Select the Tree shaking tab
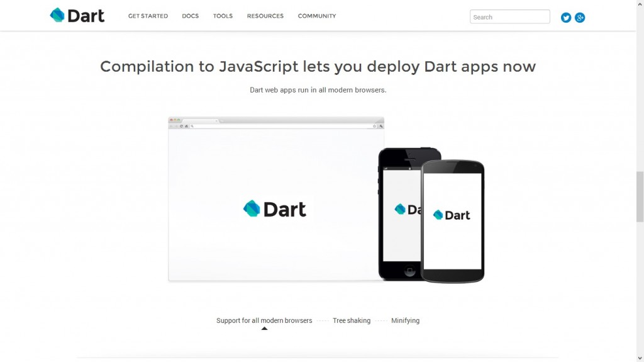Image resolution: width=644 pixels, height=362 pixels. click(352, 320)
